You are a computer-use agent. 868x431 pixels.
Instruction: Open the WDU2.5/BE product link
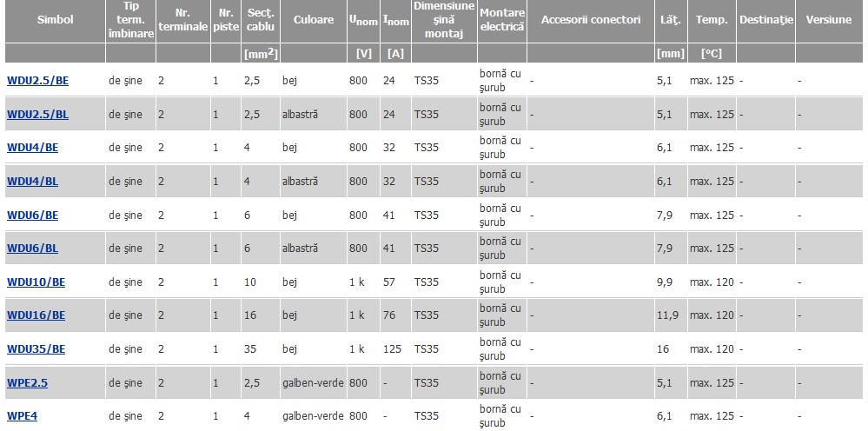(37, 81)
